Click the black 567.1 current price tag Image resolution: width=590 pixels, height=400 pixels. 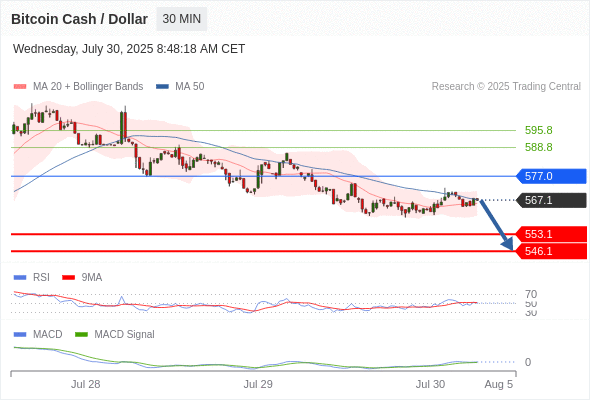click(x=551, y=200)
